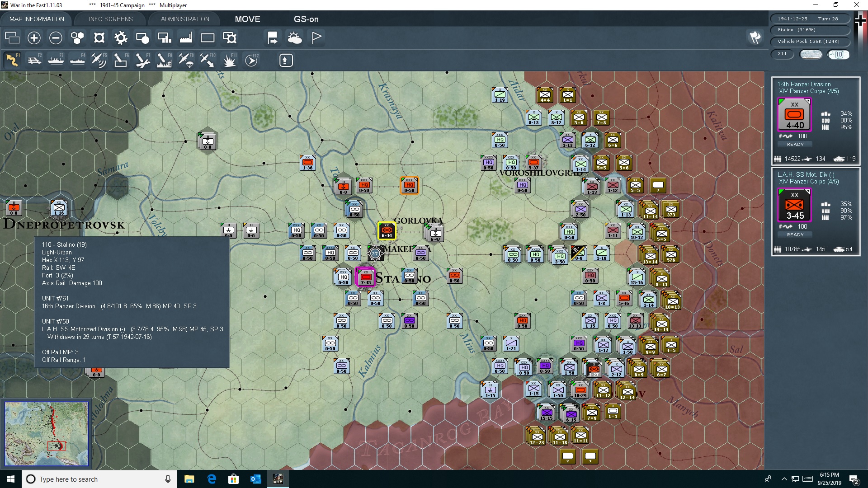
Task: Click the minimap overview in corner
Action: (47, 434)
